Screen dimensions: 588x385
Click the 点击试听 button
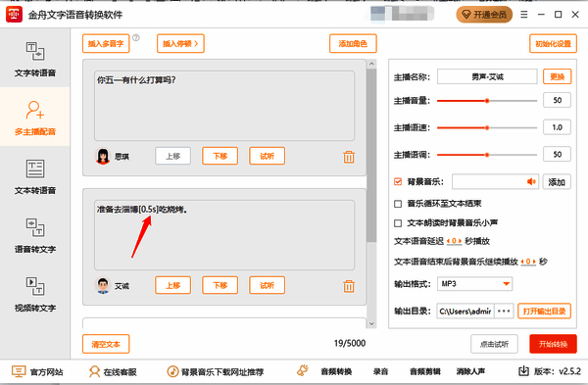(494, 344)
